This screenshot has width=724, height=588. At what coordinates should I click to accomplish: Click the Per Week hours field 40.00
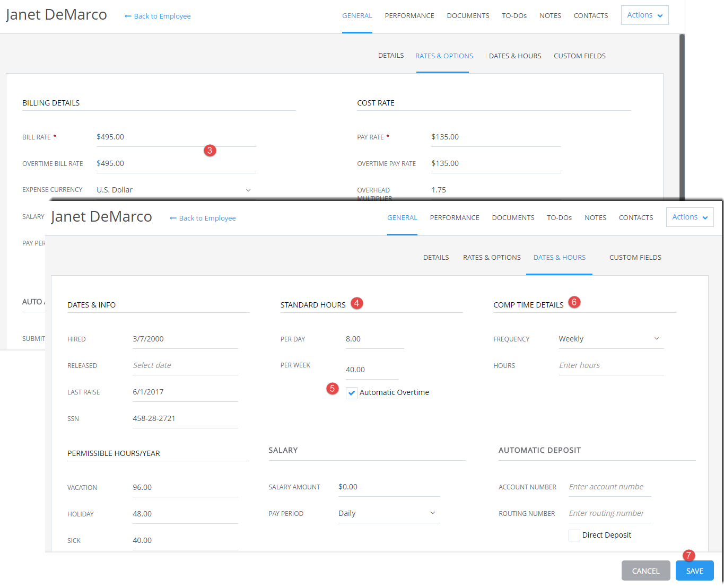[x=372, y=370]
